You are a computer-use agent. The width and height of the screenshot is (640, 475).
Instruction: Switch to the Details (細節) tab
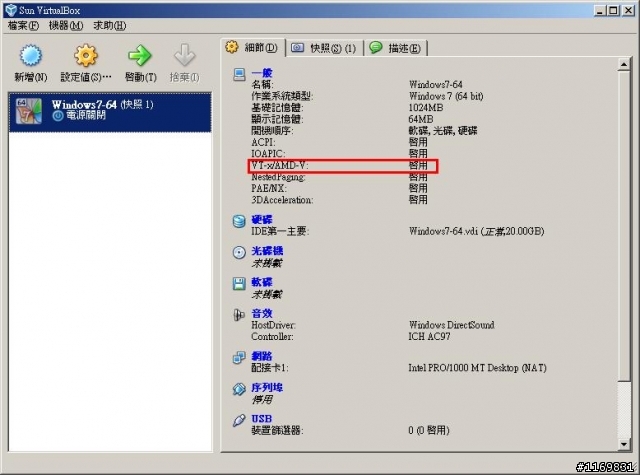click(253, 48)
